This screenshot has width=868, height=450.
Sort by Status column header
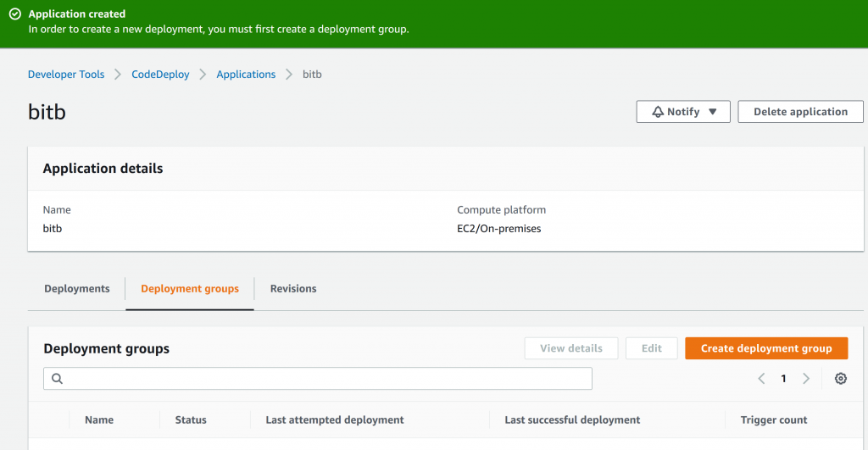tap(191, 420)
